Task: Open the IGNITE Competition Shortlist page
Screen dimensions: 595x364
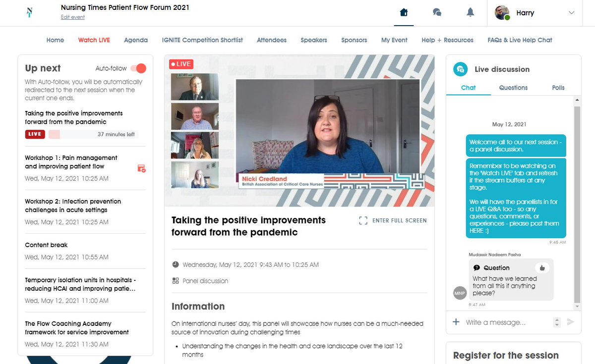Action: [x=202, y=40]
